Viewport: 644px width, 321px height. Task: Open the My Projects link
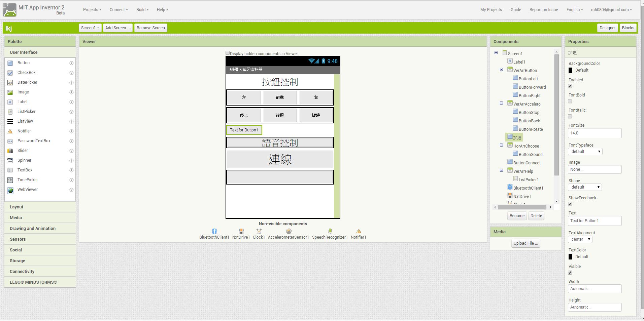pyautogui.click(x=491, y=10)
